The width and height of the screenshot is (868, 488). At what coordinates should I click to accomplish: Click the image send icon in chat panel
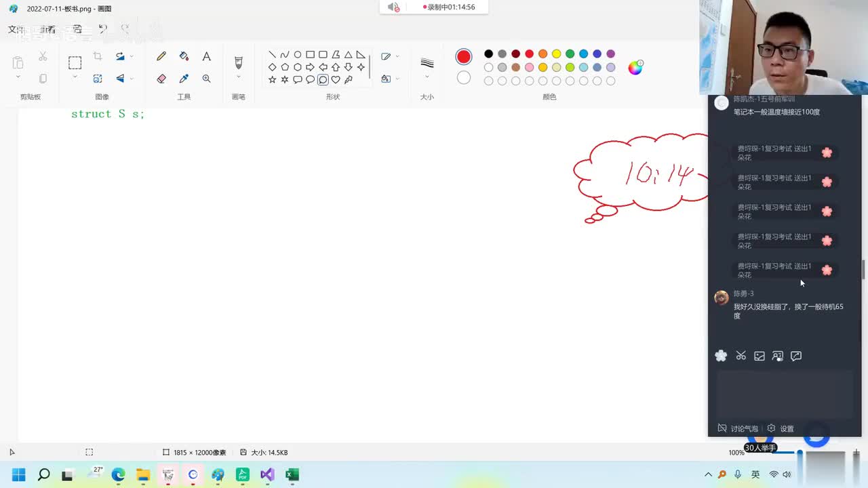pyautogui.click(x=759, y=356)
